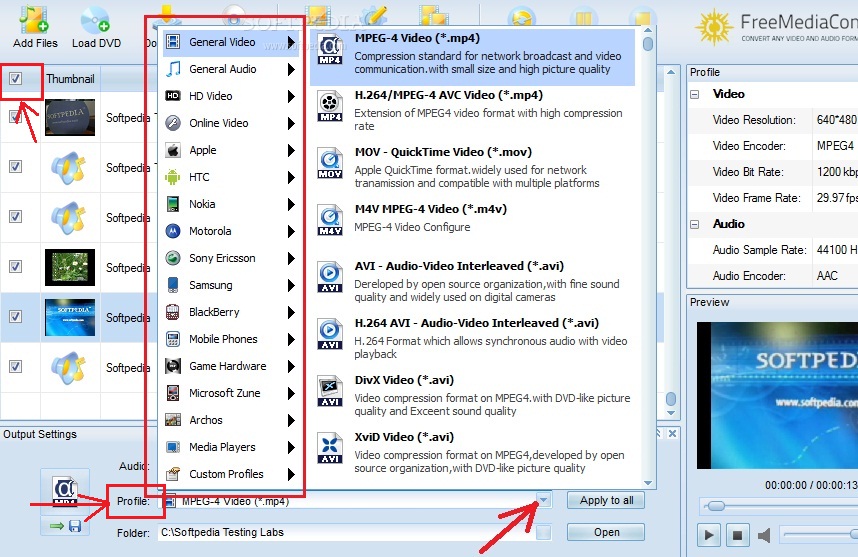
Task: Uncheck the flower thumbnail file checkbox
Action: [15, 266]
